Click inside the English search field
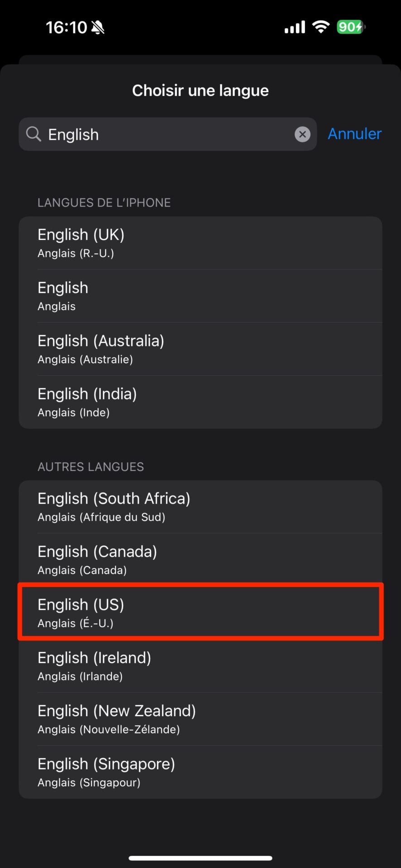Image resolution: width=401 pixels, height=868 pixels. coord(167,134)
